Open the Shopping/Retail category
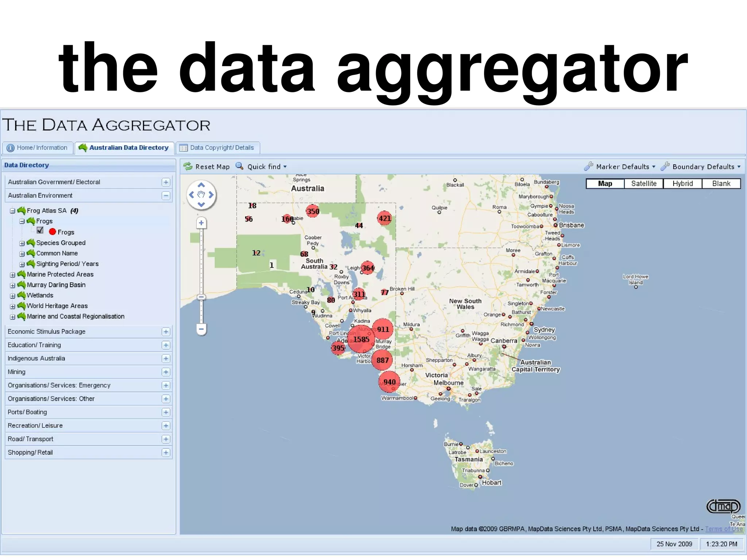 pos(89,453)
